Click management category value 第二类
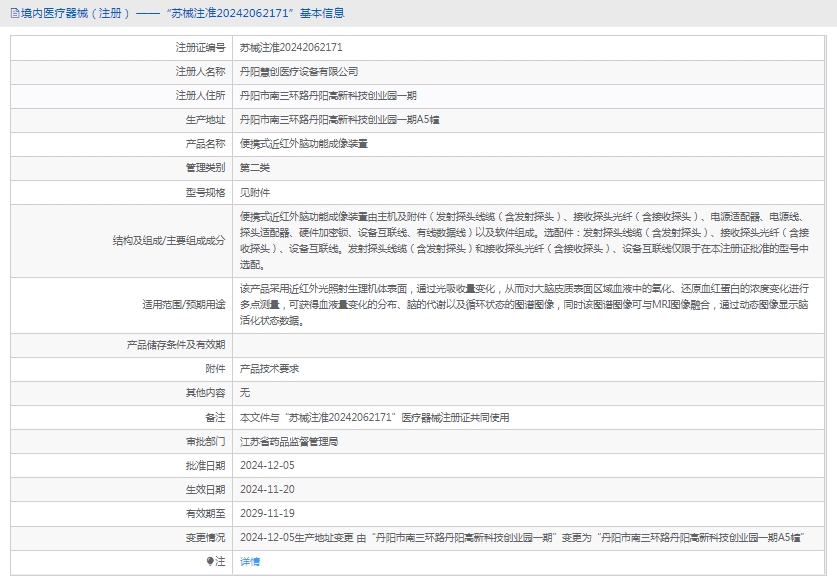Viewport: 837px width, 581px height. point(255,167)
